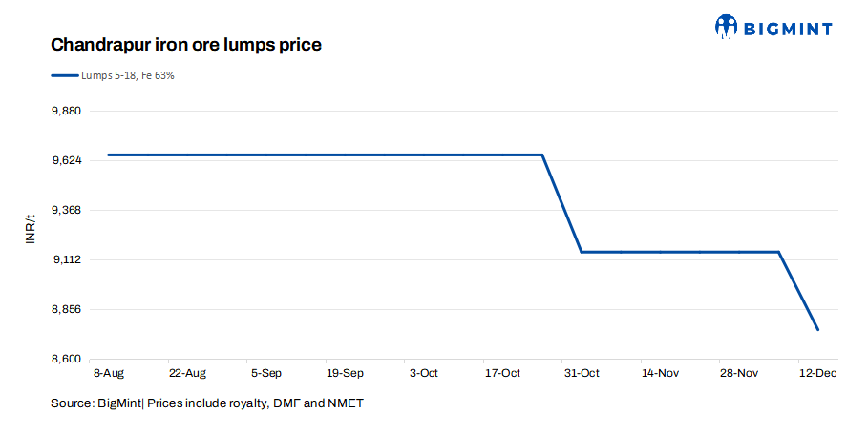This screenshot has width=868, height=434.
Task: Select the 31-Oct date label
Action: coord(581,373)
